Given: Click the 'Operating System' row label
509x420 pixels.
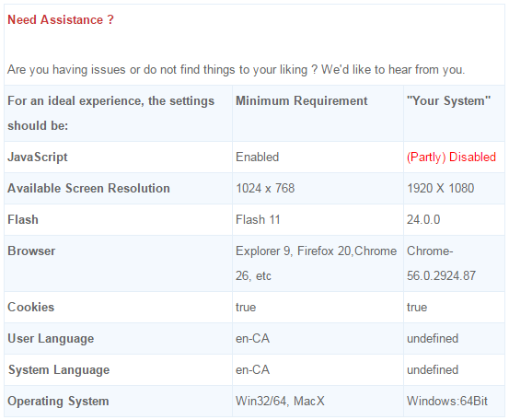Looking at the screenshot, I should click(x=58, y=402).
